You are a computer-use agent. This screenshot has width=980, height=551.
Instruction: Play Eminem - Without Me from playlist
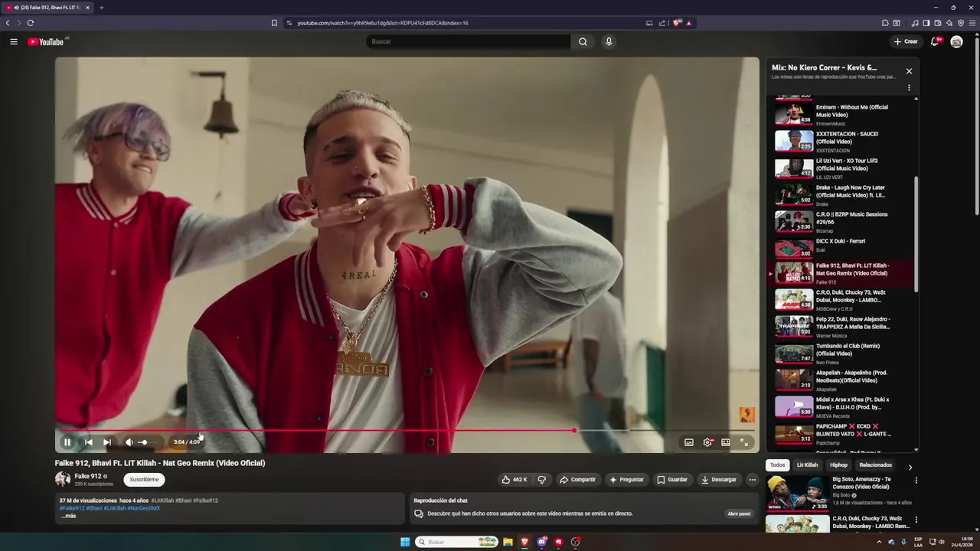[841, 114]
